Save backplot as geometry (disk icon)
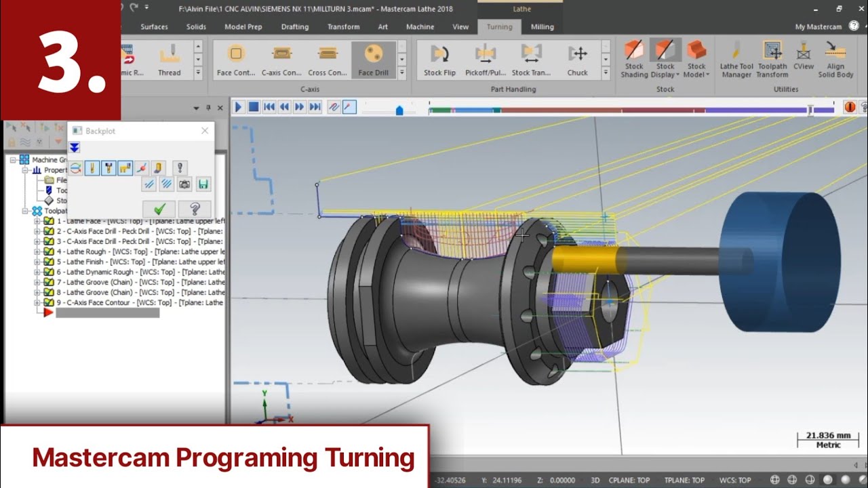Screen dimensions: 868x488 point(203,184)
